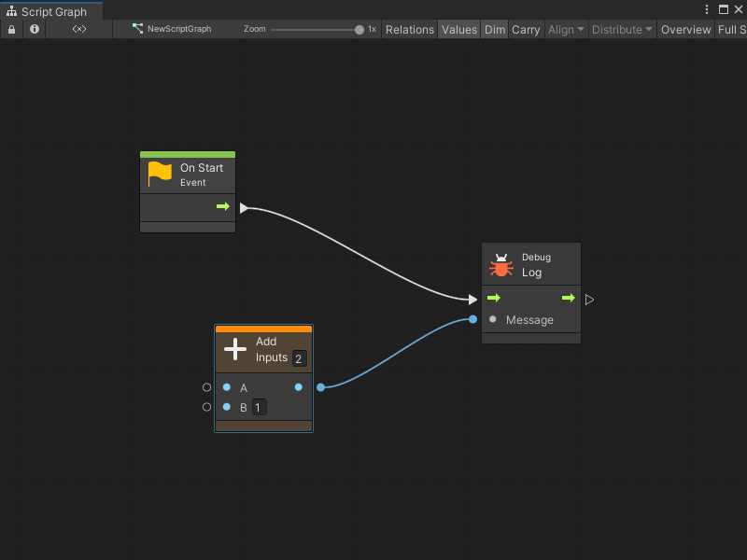Click the Overview button to frame all nodes
The width and height of the screenshot is (747, 560).
[x=685, y=29]
